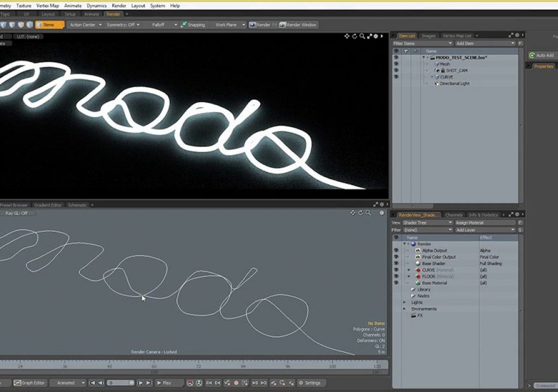Click the record keyframe red circle icon
Image resolution: width=558 pixels, height=392 pixels.
point(236,383)
